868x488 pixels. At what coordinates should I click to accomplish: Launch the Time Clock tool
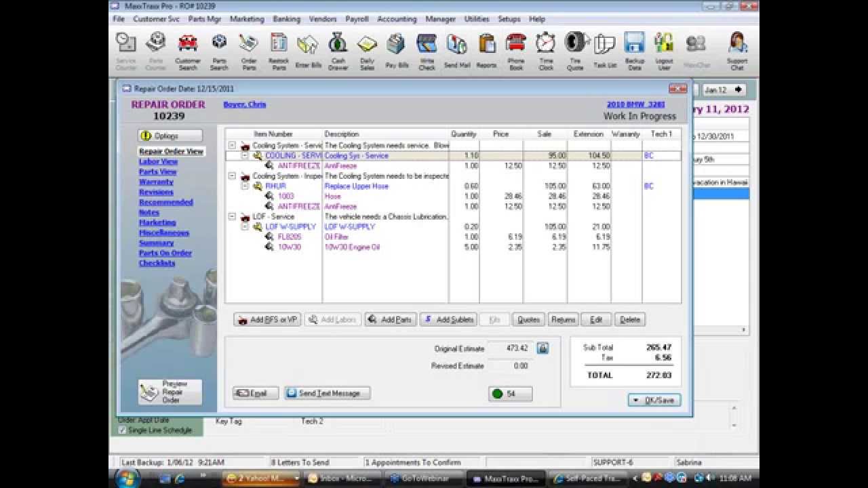click(x=545, y=51)
